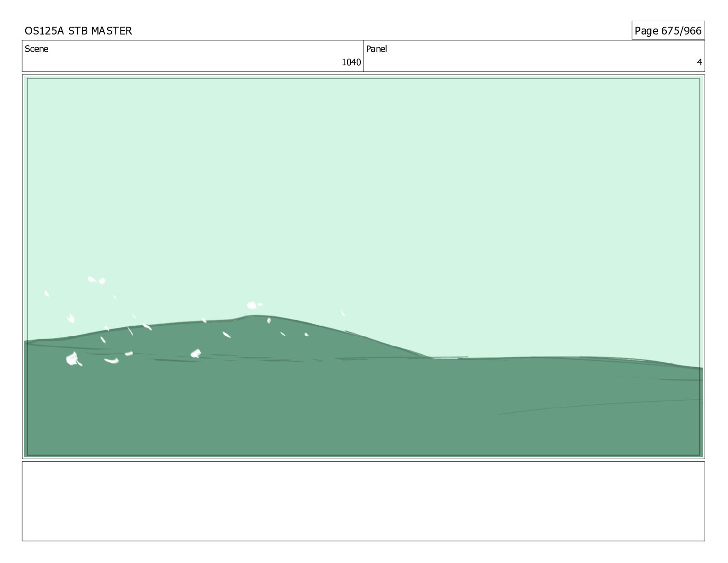The image size is (728, 563).
Task: Click the panel number '4'
Action: click(x=700, y=62)
